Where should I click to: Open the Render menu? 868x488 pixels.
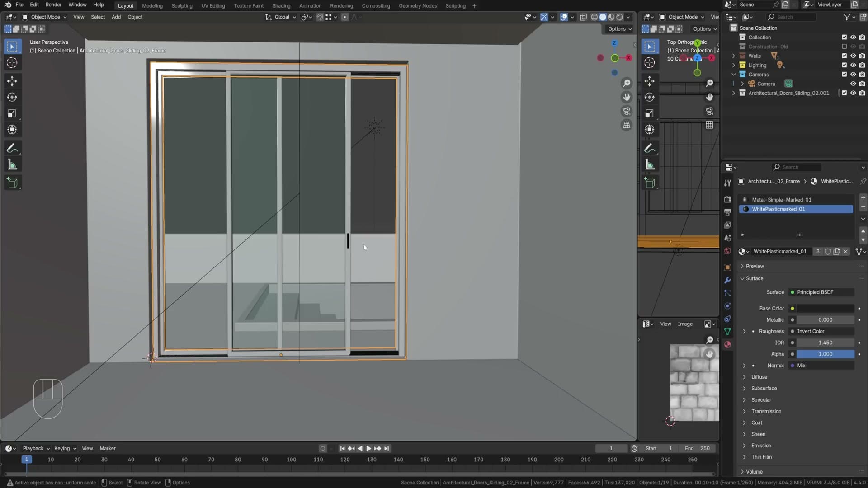(x=53, y=5)
